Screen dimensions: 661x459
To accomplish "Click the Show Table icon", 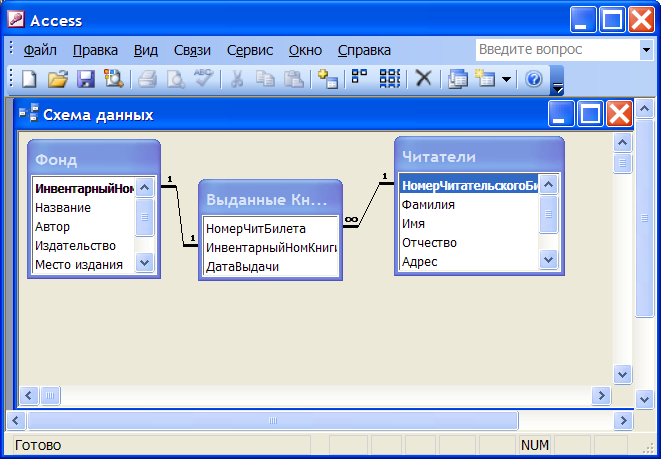I will pos(328,79).
